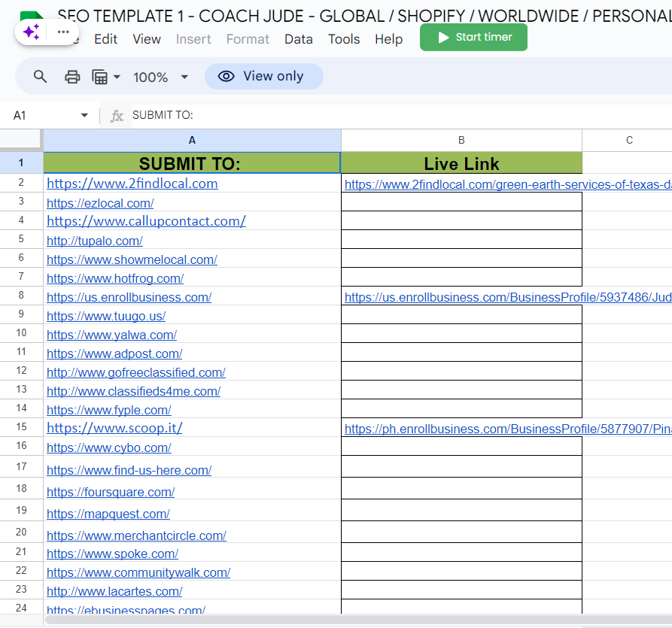Open the Edit menu
This screenshot has height=628, width=672.
click(x=105, y=39)
